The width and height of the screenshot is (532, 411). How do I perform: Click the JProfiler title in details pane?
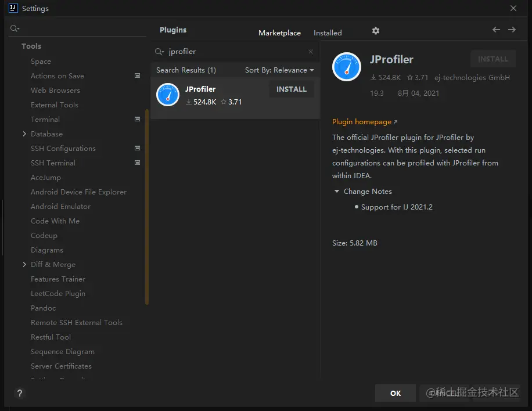(x=391, y=60)
